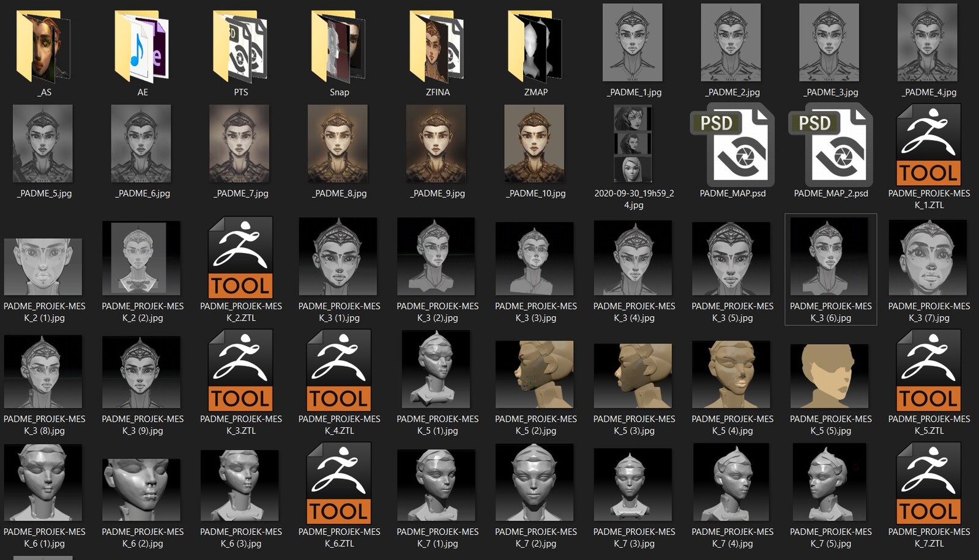Select the PADME_PROJEK-MESK_2 (1).jpg thumbnail
Viewport: 979px width, 560px height.
(43, 267)
